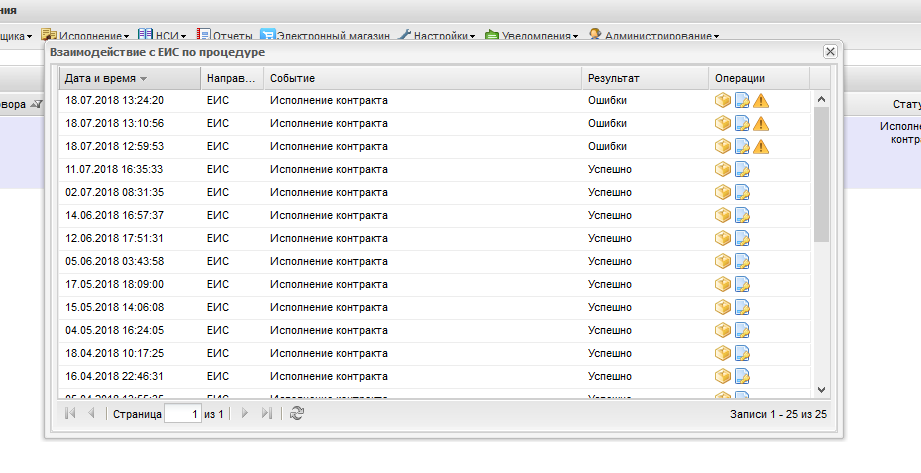This screenshot has width=921, height=473.
Task: Click the Событие column header
Action: 423,78
